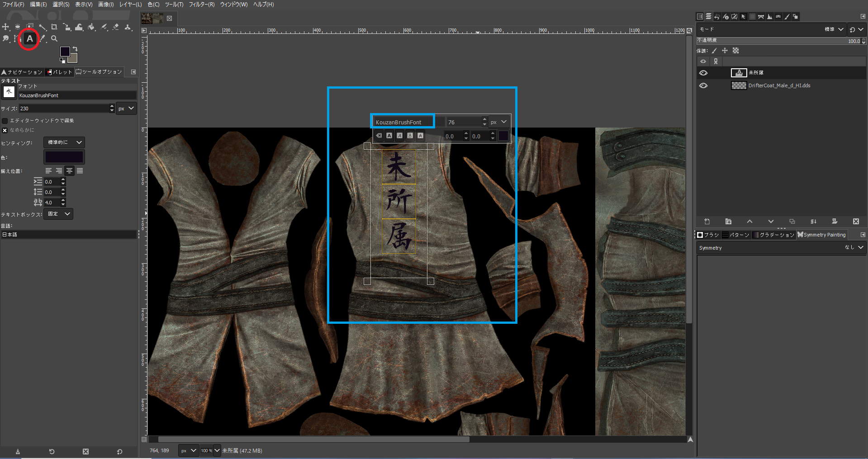Screen dimensions: 868x459
Task: Reset tool options to default values
Action: click(x=119, y=451)
